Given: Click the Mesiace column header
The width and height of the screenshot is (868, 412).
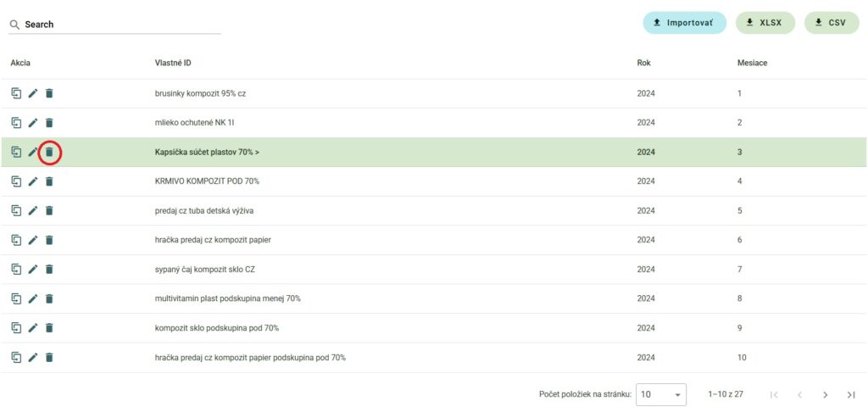Looking at the screenshot, I should [752, 64].
